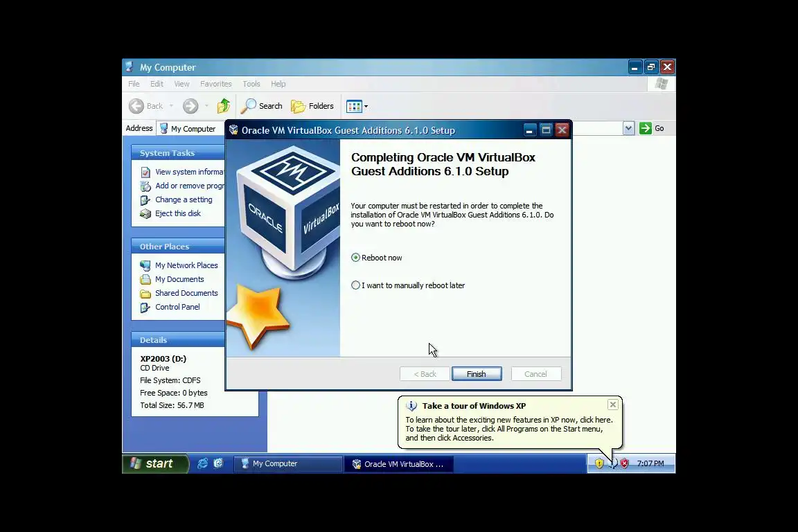Click the My Documents folder icon
The width and height of the screenshot is (798, 532).
(145, 279)
